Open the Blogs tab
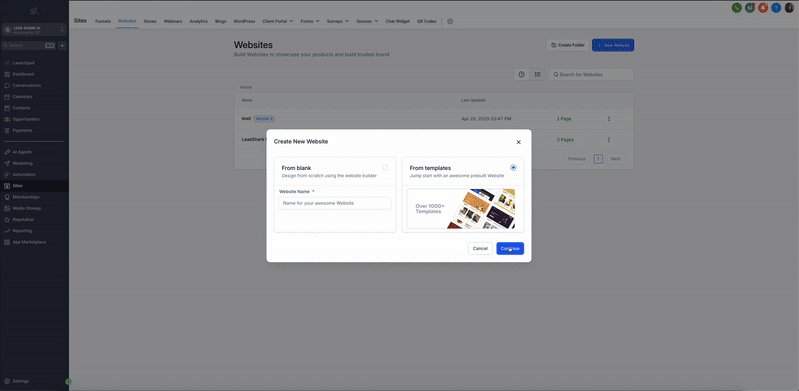 click(221, 21)
